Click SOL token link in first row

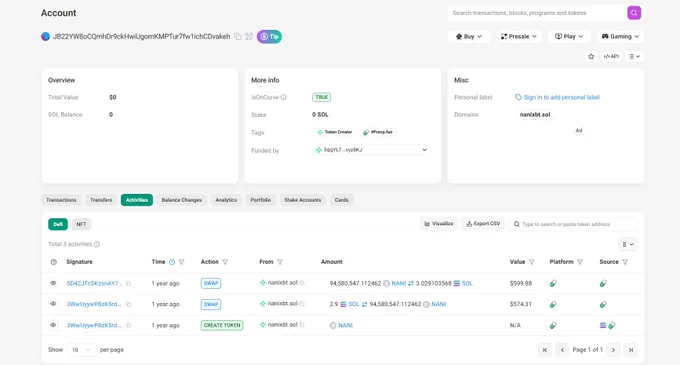point(467,284)
